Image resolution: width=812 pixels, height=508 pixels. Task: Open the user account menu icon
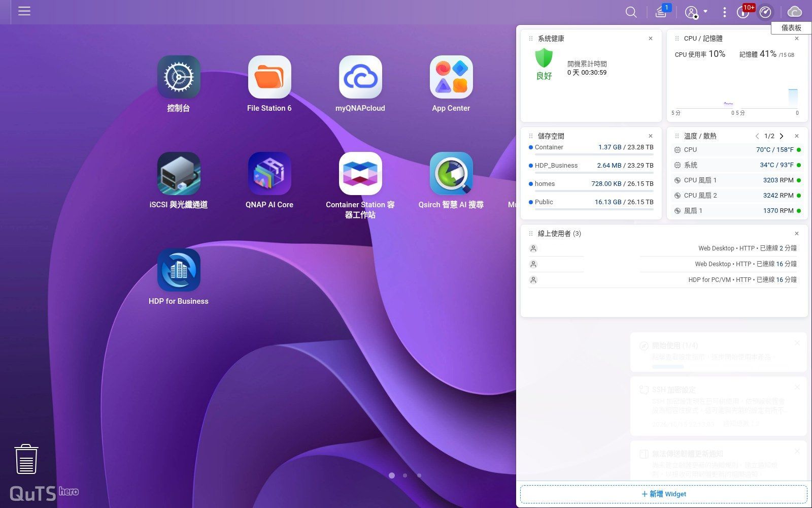691,12
